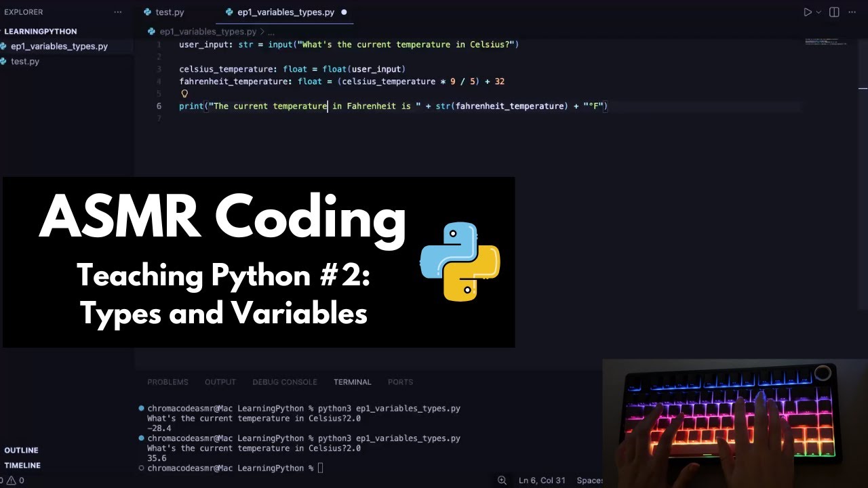Click terminal output '35.6'
The height and width of the screenshot is (488, 868).
point(157,458)
